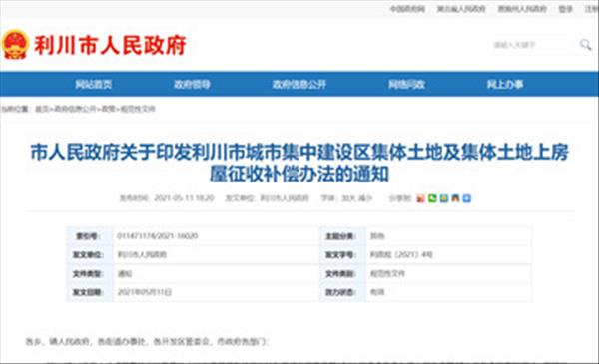
Task: Open the 网络问政 navigation item
Action: [x=407, y=84]
